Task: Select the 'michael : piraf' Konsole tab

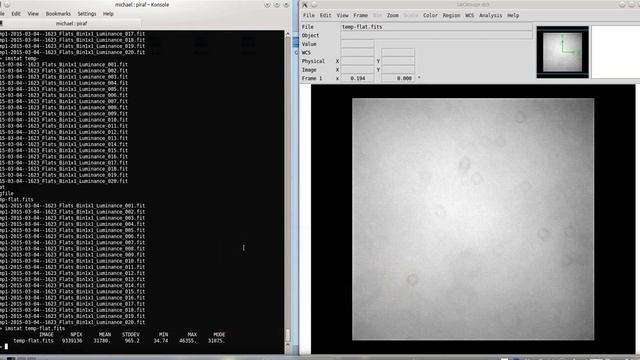Action: [x=71, y=23]
